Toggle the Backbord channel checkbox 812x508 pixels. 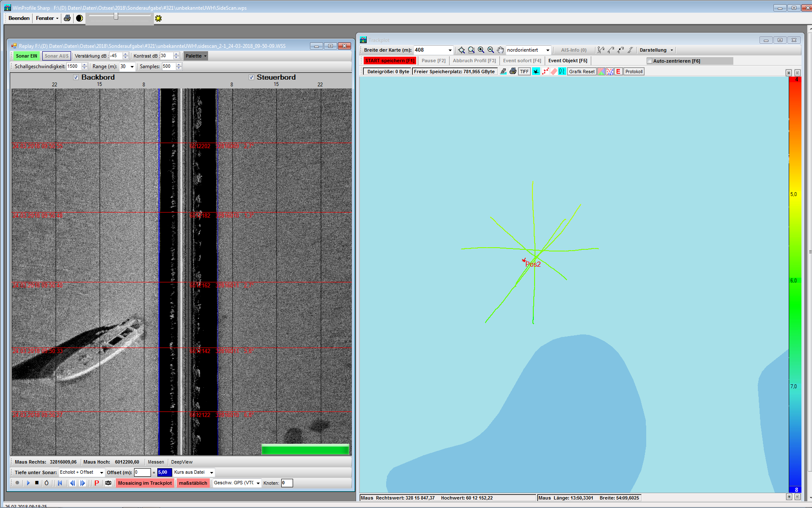point(76,77)
